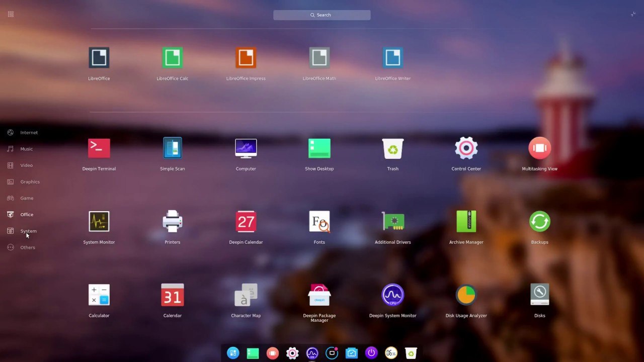Launch Archive Manager
The height and width of the screenshot is (362, 644).
(466, 222)
